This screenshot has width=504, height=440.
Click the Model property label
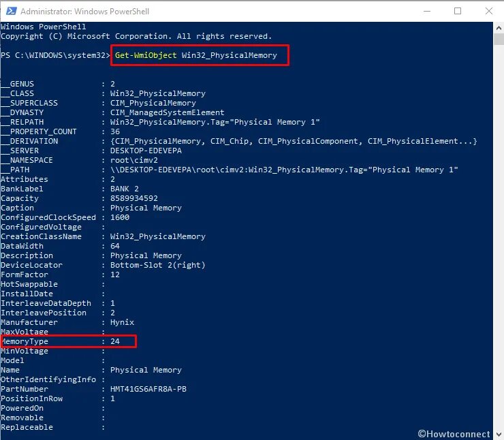[x=12, y=360]
